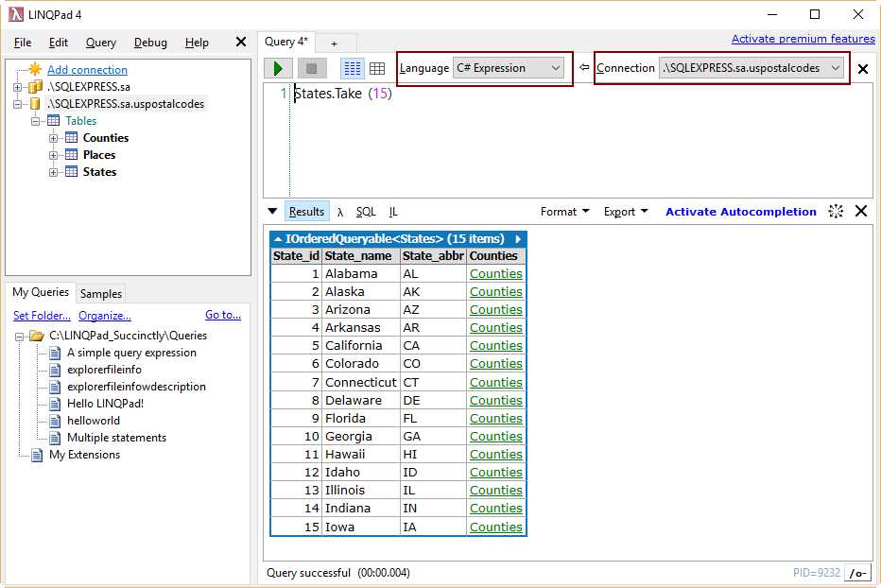Click the .\SQLEXPRESS.sa server icon
881x588 pixels.
(35, 87)
